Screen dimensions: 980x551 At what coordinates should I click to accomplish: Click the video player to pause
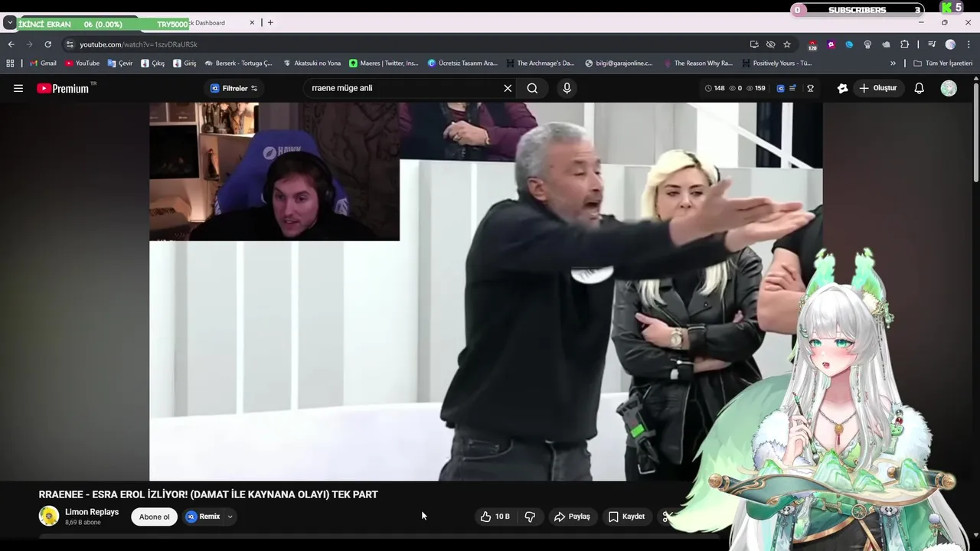(x=485, y=292)
